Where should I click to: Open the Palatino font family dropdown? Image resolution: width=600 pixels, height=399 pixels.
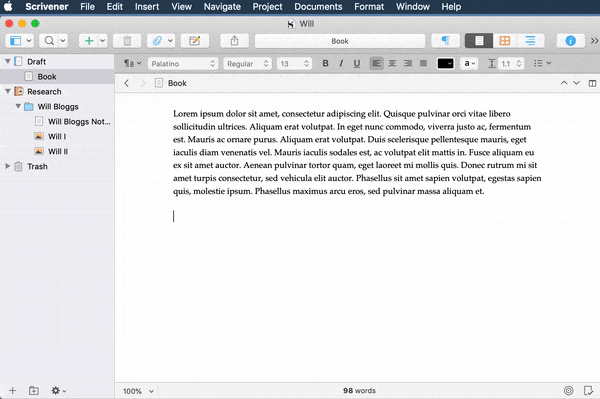[x=183, y=64]
